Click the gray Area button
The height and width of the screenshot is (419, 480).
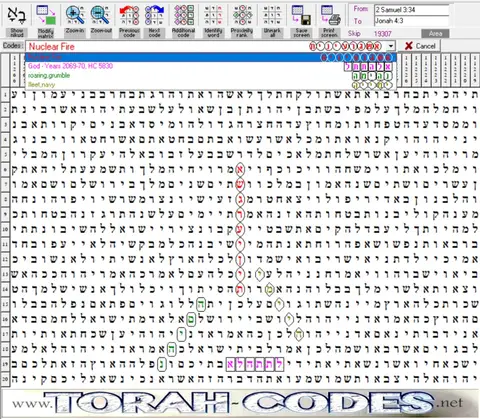tap(435, 34)
